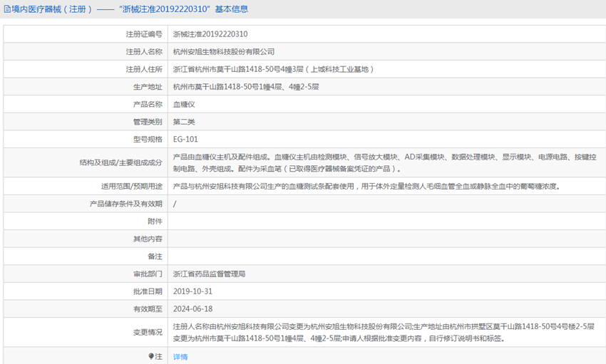Click the document icon beside 境内医疗器械 title
Viewport: 606px width, 364px height.
click(x=7, y=9)
